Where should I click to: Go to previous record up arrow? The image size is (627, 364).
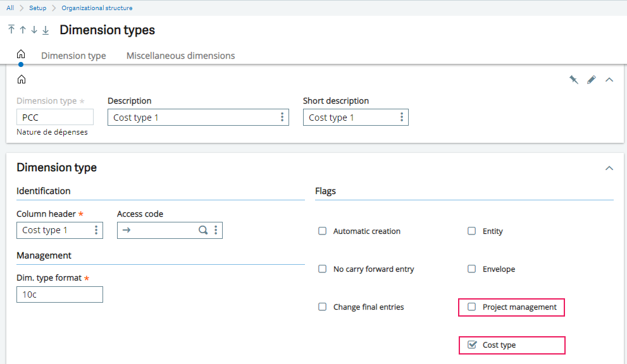pyautogui.click(x=23, y=30)
